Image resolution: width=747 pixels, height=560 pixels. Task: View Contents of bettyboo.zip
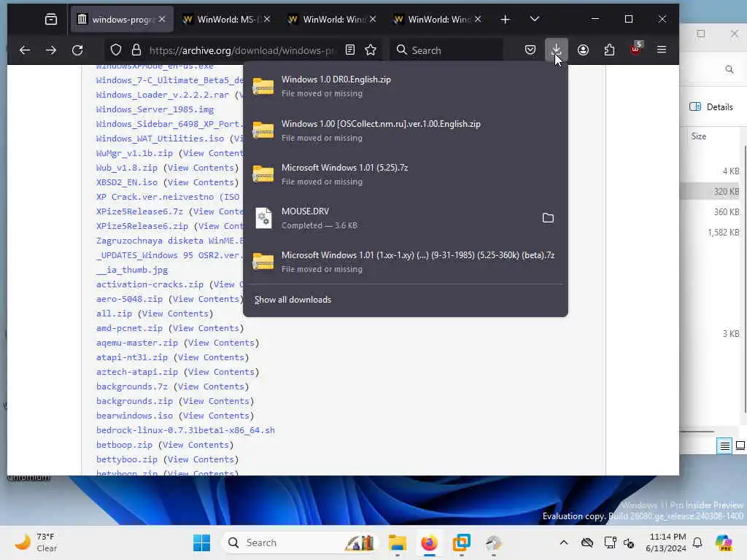tap(201, 459)
